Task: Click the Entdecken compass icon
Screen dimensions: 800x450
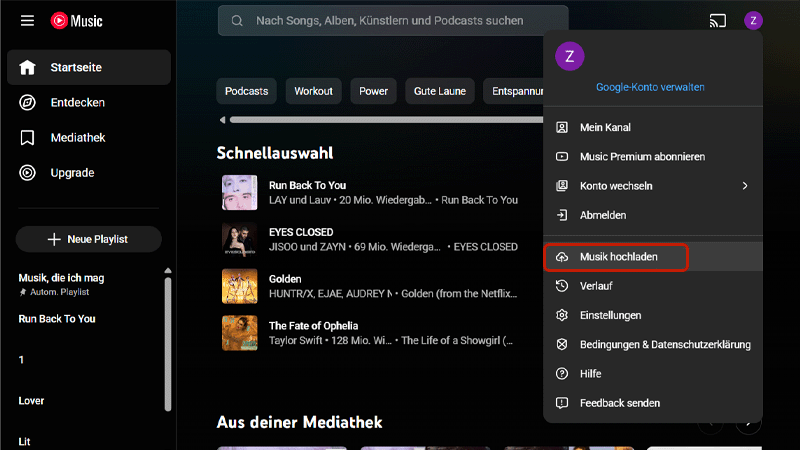Action: tap(27, 103)
